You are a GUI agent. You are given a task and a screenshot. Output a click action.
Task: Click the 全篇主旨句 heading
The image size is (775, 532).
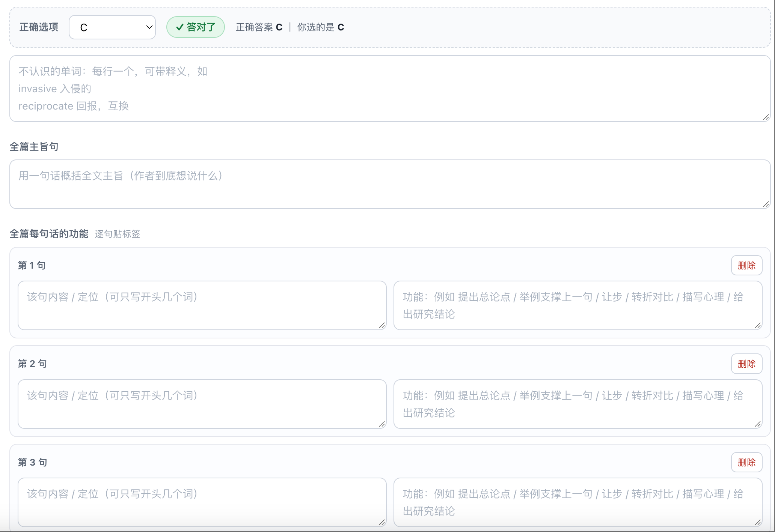(34, 147)
